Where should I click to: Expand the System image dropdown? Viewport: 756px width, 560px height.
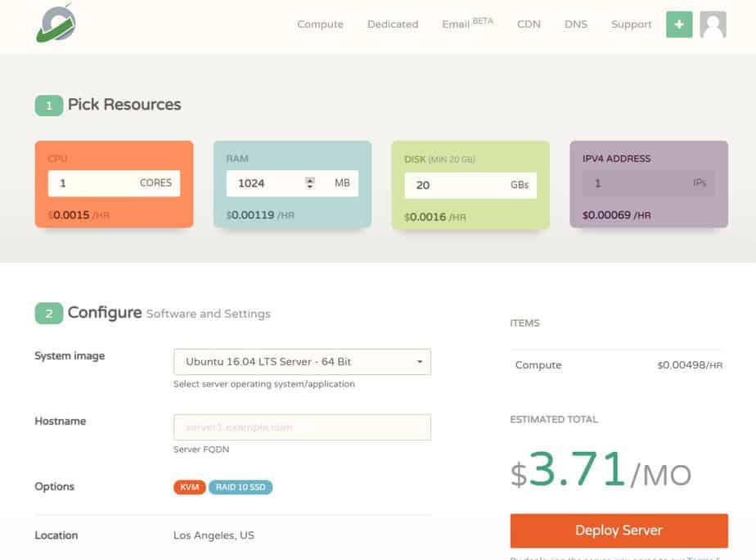coord(302,362)
